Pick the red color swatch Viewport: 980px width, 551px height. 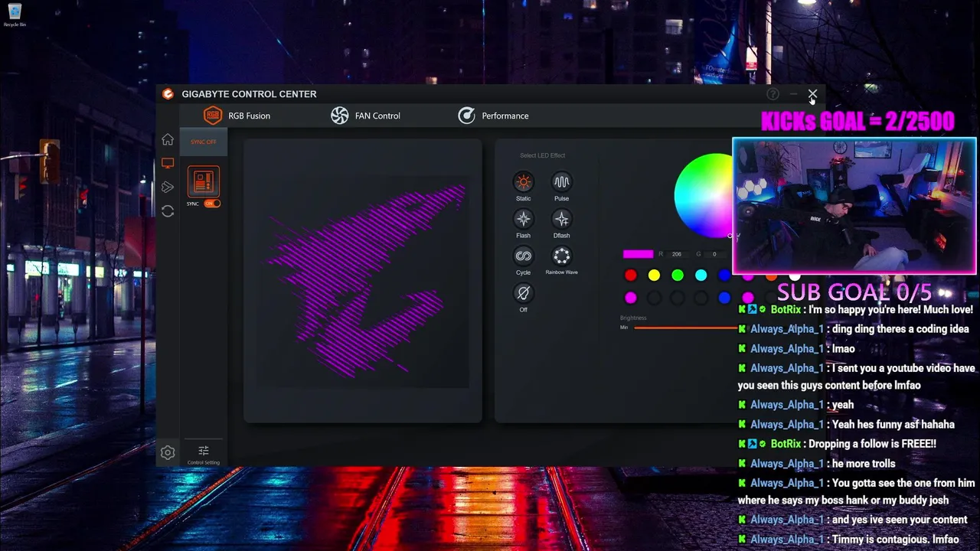[630, 275]
